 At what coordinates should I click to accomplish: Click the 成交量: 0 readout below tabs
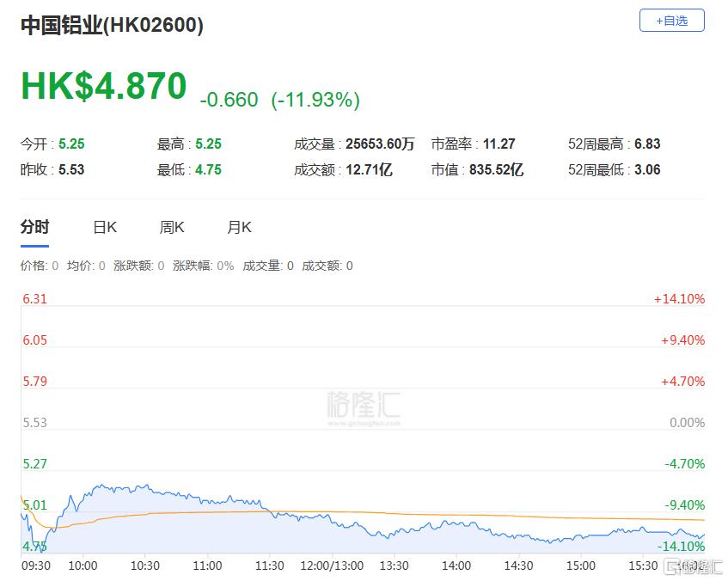click(x=268, y=266)
